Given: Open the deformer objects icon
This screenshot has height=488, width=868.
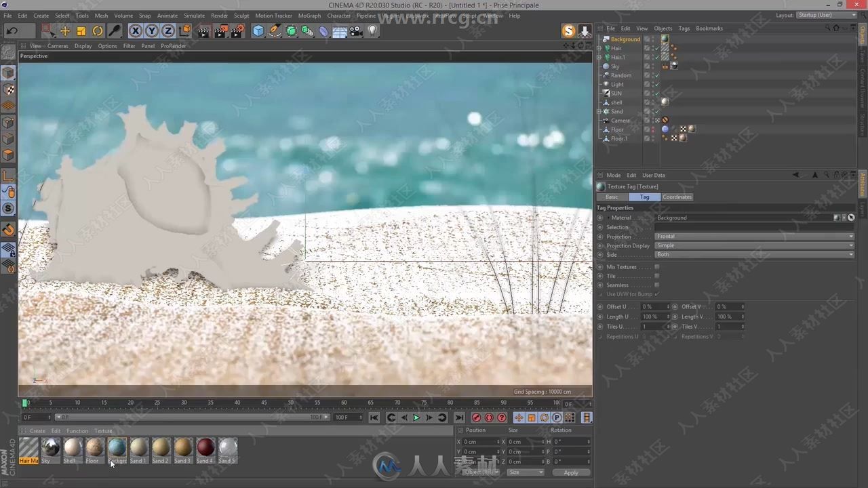Looking at the screenshot, I should (323, 30).
